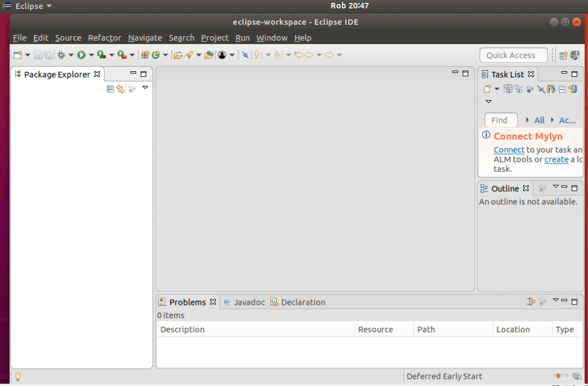588x386 pixels.
Task: Open the Window menu
Action: 272,38
